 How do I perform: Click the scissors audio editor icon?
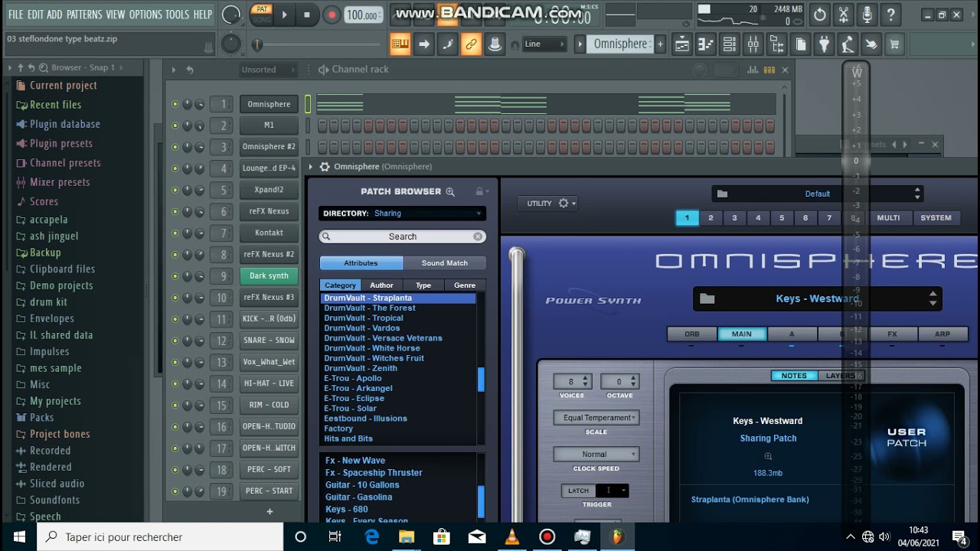coord(844,15)
